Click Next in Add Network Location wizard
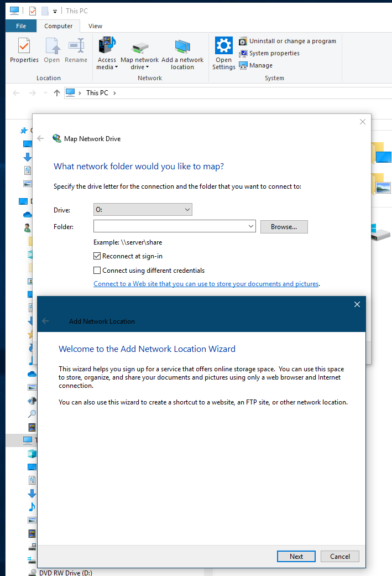Viewport: 392px width, 576px height. point(296,556)
